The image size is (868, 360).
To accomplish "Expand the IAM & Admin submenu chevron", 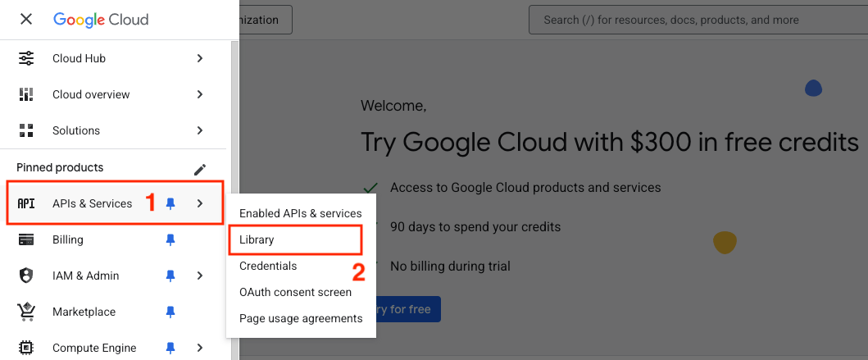I will pyautogui.click(x=200, y=276).
